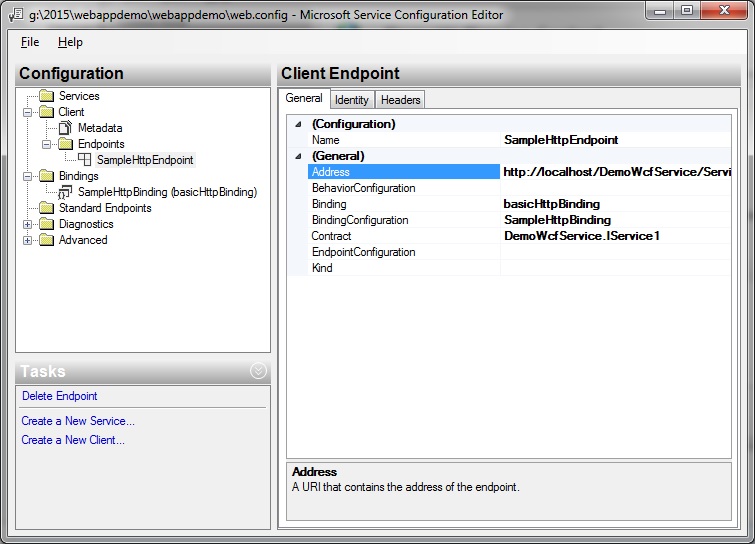The image size is (755, 544).
Task: Collapse the Tasks panel with the chevron button
Action: 258,371
